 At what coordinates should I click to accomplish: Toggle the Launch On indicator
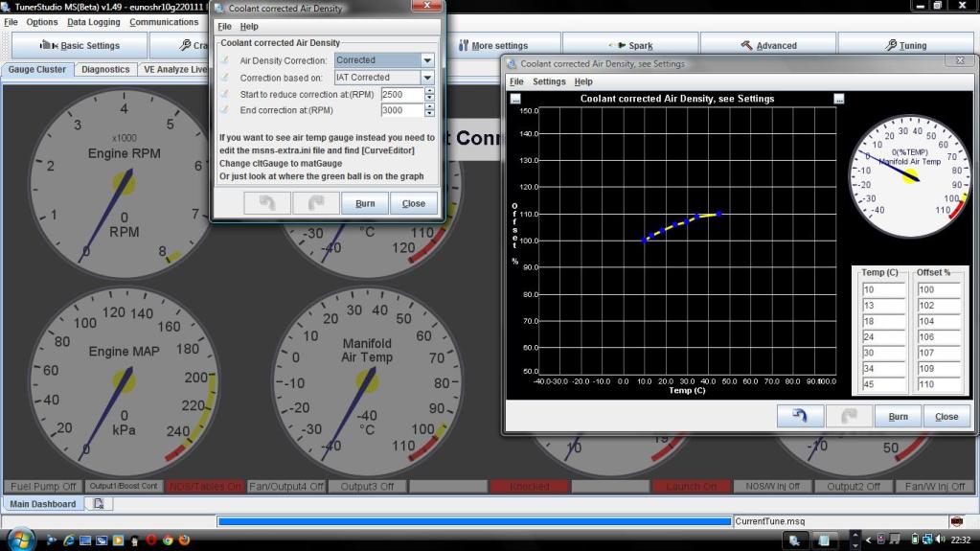tap(691, 487)
